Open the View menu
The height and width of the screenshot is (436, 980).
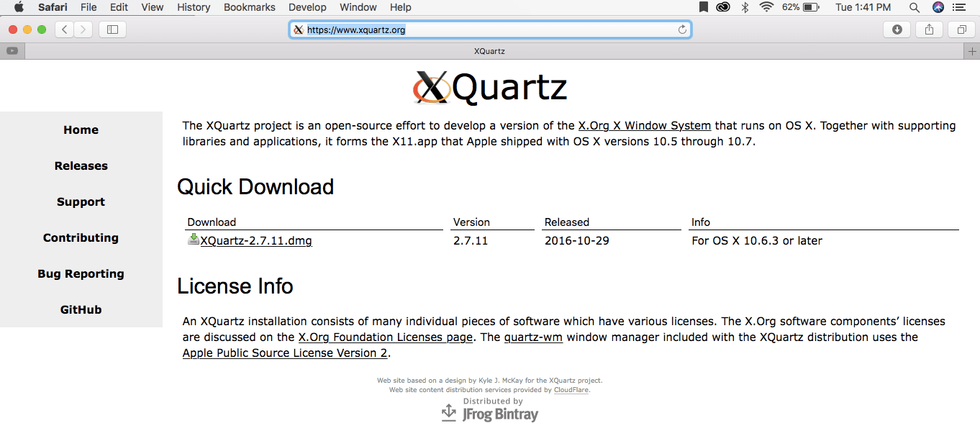(x=153, y=7)
